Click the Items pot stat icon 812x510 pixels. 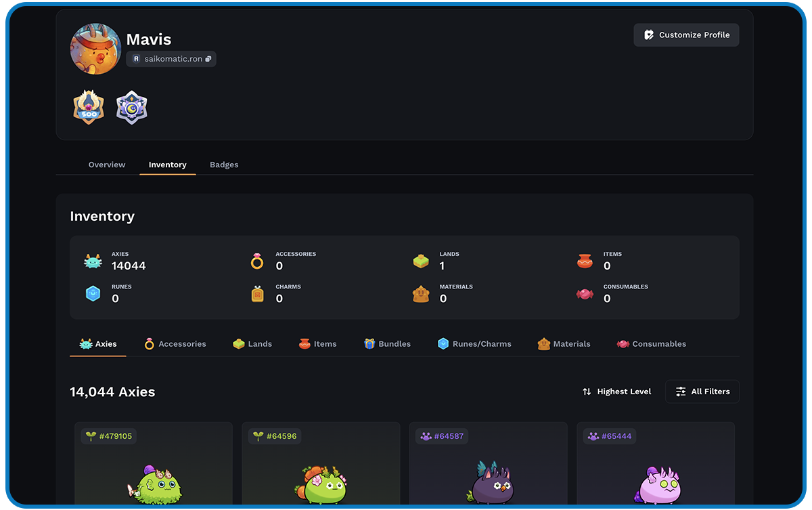[585, 261]
